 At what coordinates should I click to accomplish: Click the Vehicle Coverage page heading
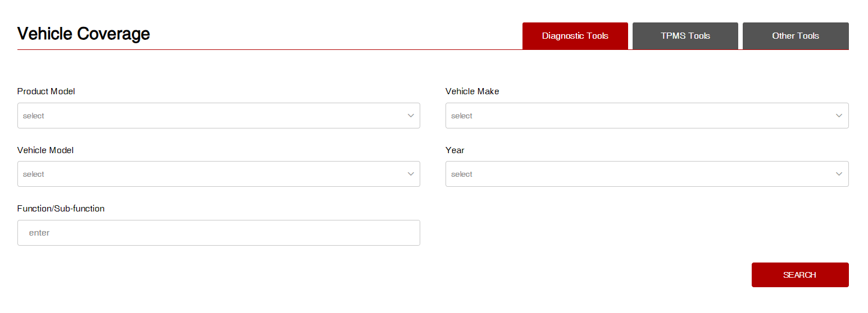coord(84,34)
